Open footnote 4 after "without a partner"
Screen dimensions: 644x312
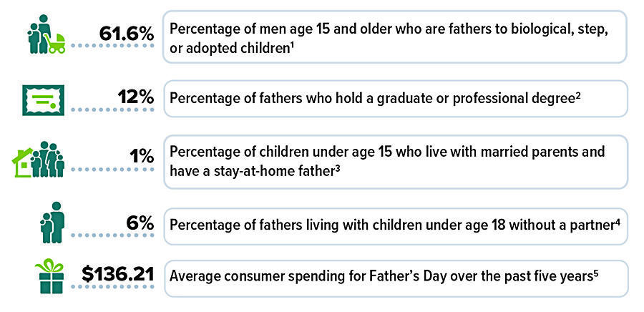pyautogui.click(x=616, y=220)
